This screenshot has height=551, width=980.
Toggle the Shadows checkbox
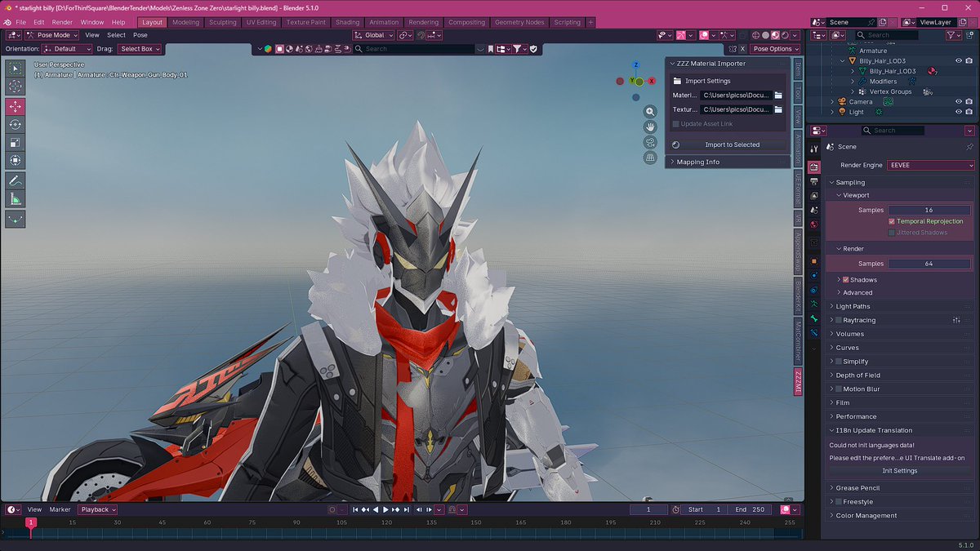(846, 280)
